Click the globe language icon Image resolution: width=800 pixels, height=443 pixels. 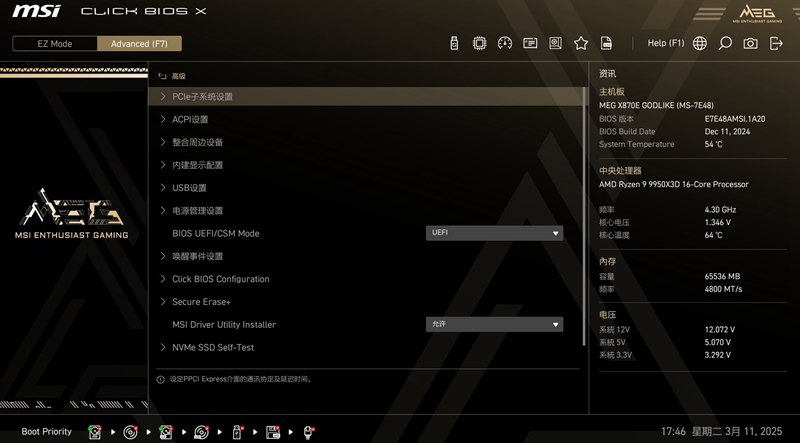(700, 43)
